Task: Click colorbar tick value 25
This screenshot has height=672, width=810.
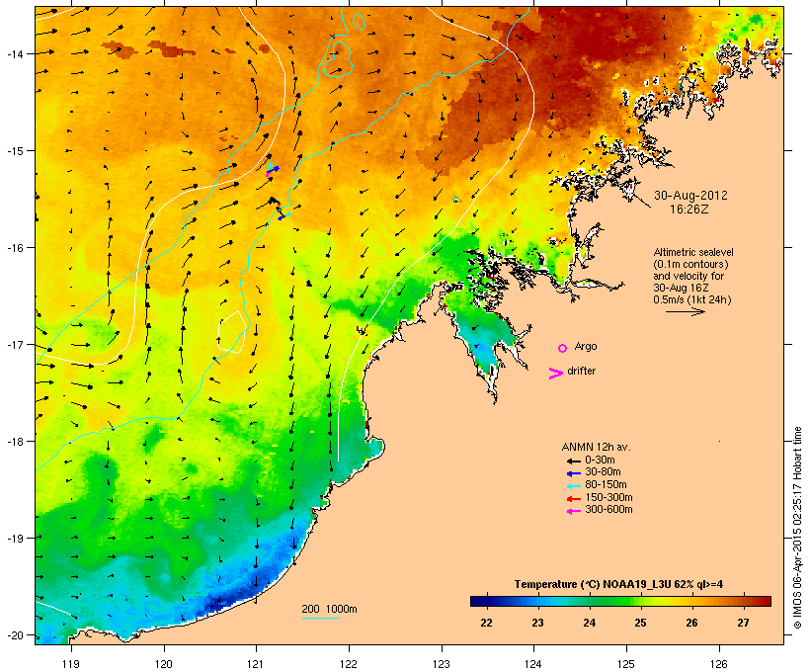Action: coord(640,623)
